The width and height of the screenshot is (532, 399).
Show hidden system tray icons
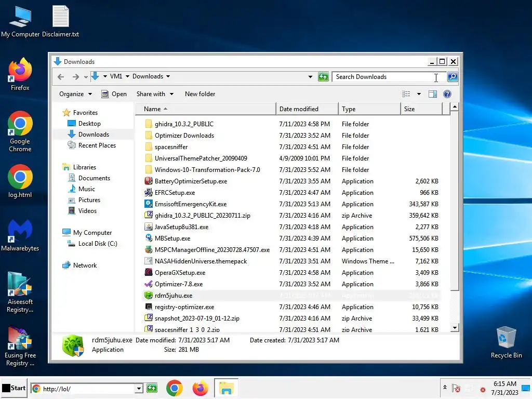point(445,388)
